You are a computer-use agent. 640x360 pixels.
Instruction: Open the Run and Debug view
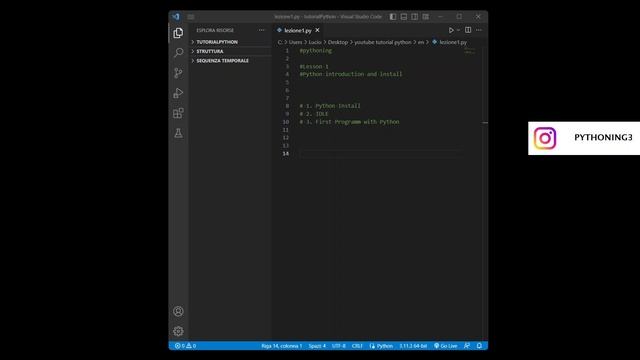[x=178, y=93]
